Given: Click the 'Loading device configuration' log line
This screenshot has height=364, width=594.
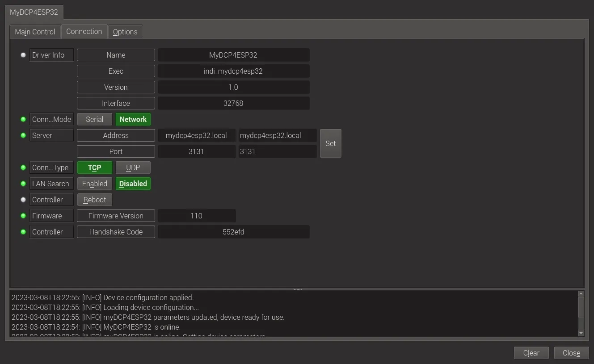Looking at the screenshot, I should pyautogui.click(x=105, y=307).
